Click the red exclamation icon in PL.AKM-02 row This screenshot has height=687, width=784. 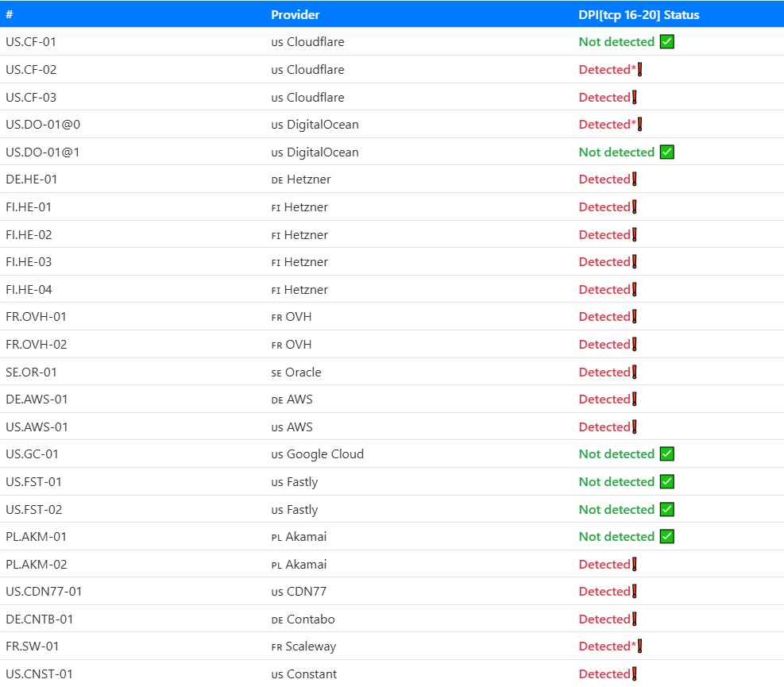[x=635, y=564]
